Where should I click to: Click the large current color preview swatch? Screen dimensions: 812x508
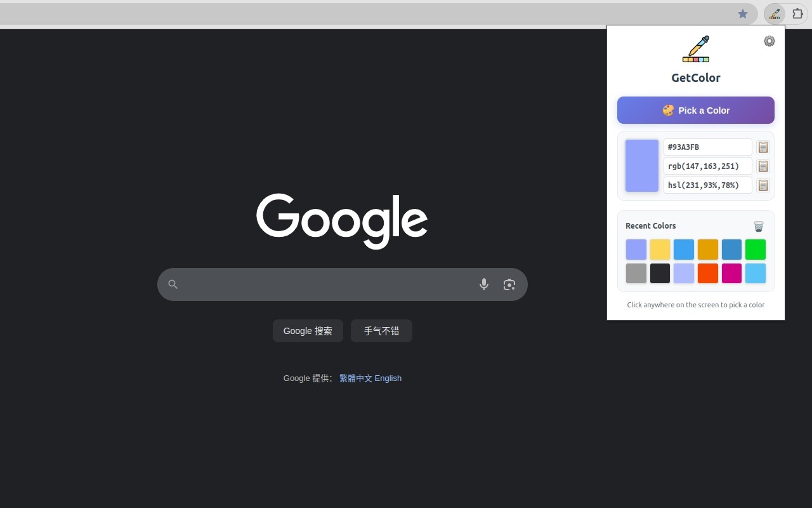[x=642, y=166]
